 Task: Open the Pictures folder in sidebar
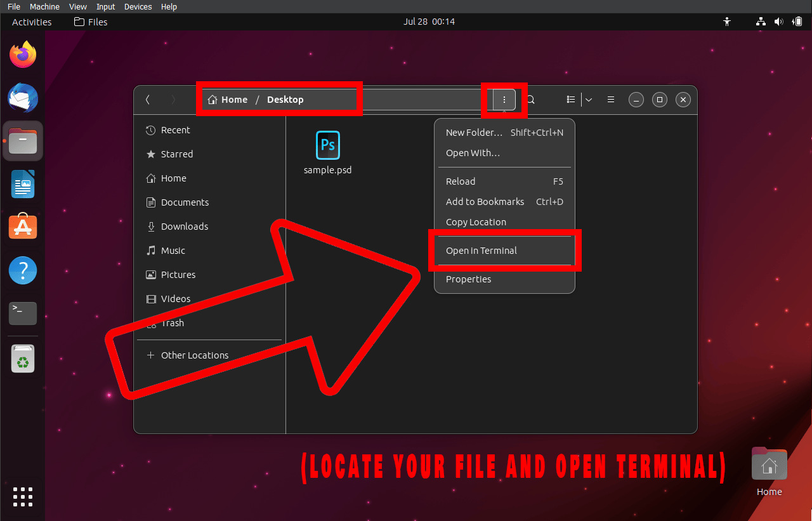coord(178,274)
